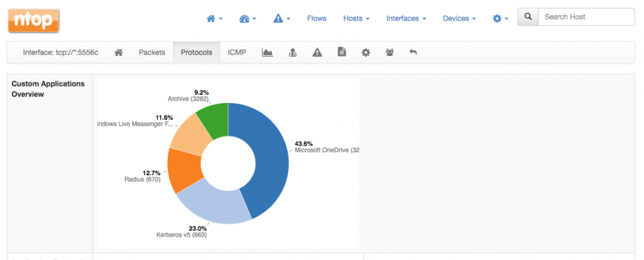Click the Custom Applications Overview heading
The image size is (644, 260).
tap(48, 89)
